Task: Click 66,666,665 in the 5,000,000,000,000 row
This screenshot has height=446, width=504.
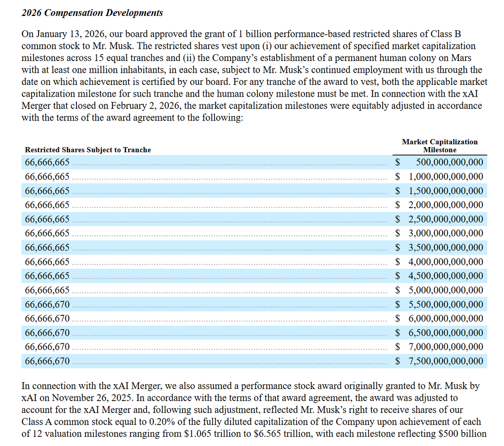Action: coord(47,290)
